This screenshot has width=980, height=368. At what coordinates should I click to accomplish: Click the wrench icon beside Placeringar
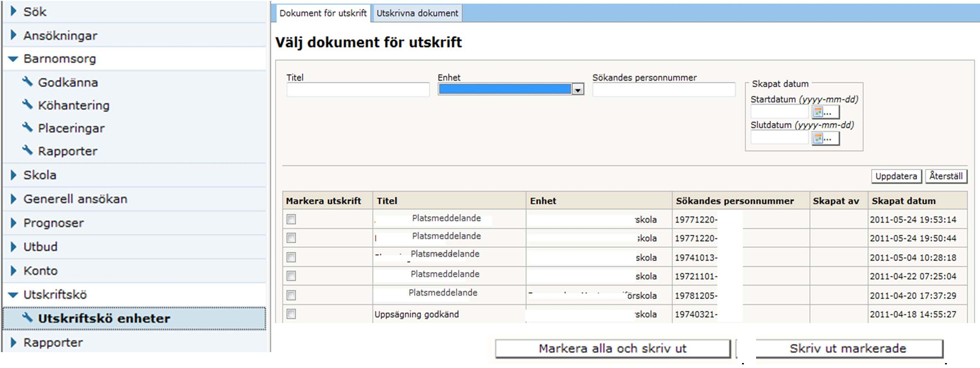coord(28,128)
